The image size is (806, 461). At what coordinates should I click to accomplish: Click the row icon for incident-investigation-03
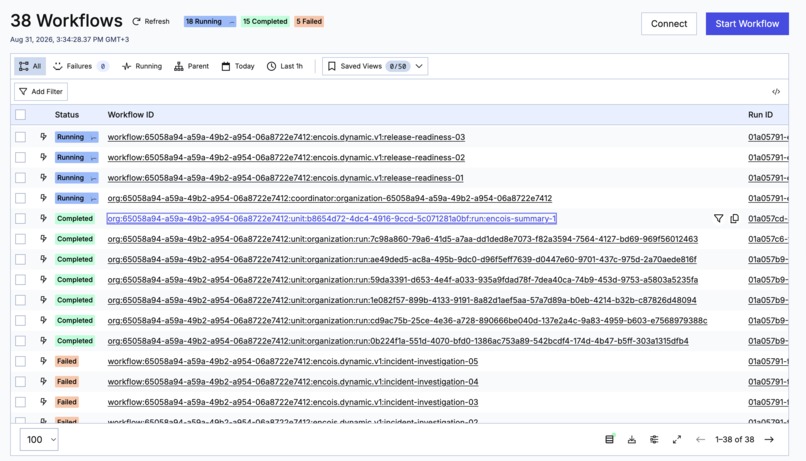click(x=43, y=402)
